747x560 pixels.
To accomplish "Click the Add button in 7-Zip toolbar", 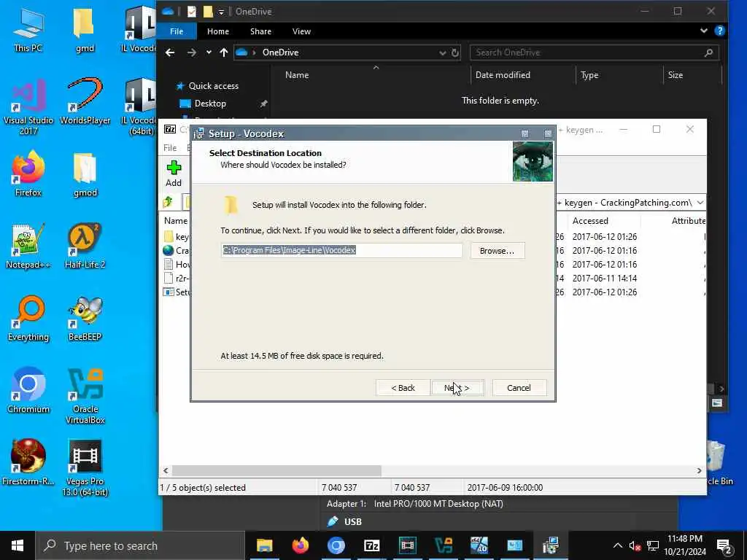I will 174,174.
